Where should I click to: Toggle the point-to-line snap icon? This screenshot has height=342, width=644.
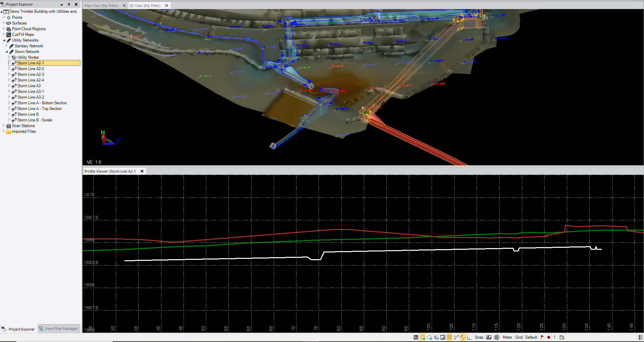coord(456,337)
